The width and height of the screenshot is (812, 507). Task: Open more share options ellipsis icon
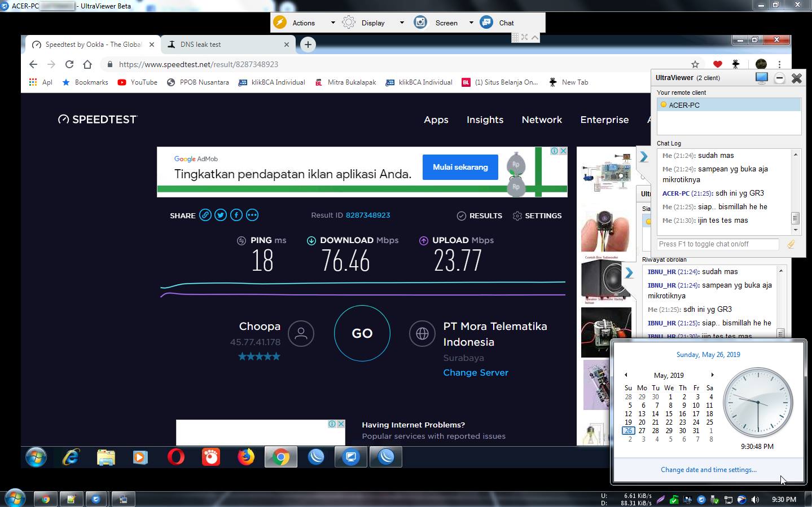[x=252, y=215]
